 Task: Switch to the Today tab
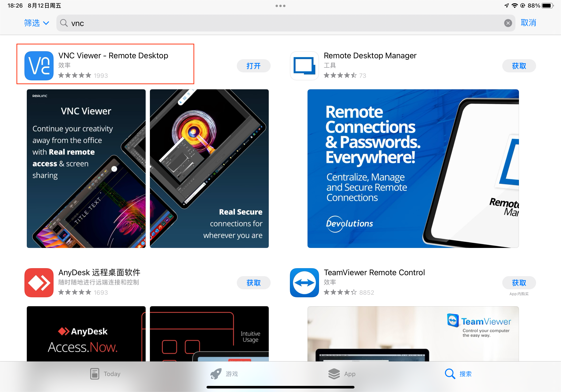[x=105, y=374]
